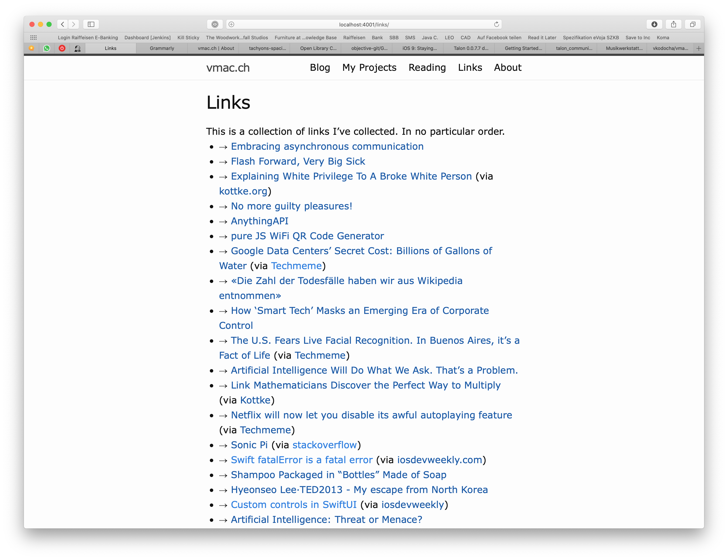The image size is (728, 560).
Task: Add a new tab with plus button
Action: coord(699,48)
